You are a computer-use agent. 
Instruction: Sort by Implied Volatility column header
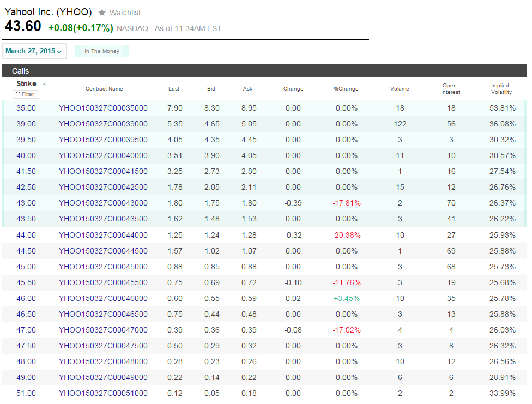click(x=501, y=89)
